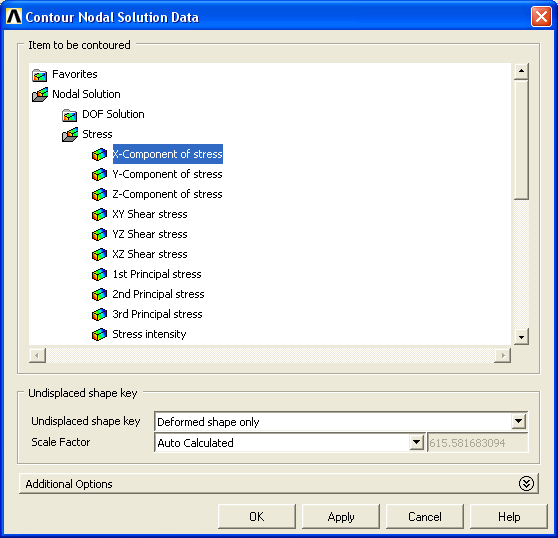Close the Contour Nodal Solution Data dialog
The height and width of the screenshot is (538, 558).
point(541,16)
